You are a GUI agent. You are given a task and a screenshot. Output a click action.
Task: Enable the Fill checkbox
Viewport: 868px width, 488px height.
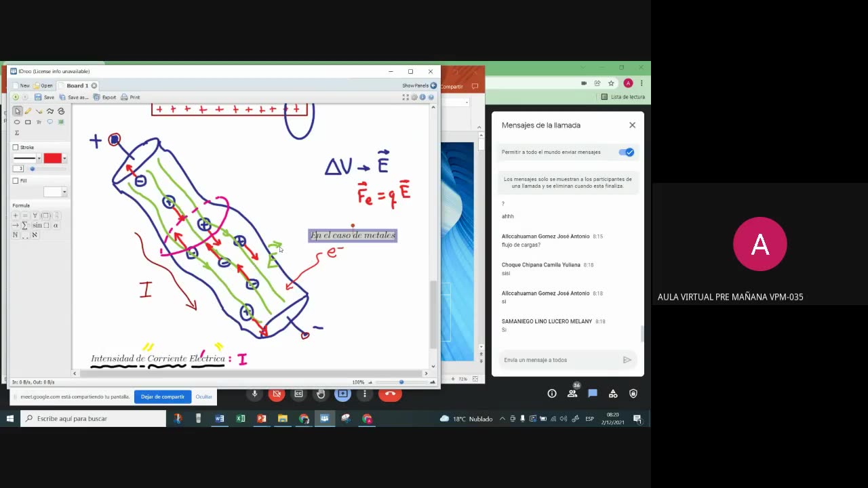(16, 181)
